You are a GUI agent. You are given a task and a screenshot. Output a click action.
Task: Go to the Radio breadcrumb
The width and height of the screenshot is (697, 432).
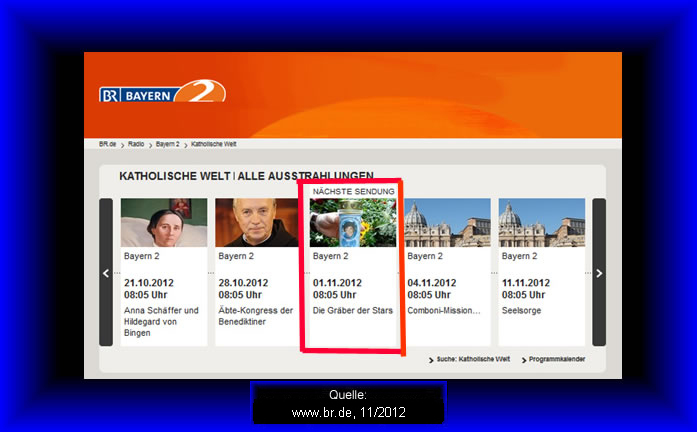point(136,144)
